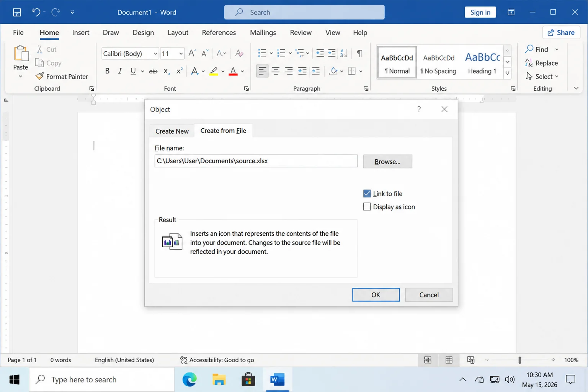Apply superscript formatting
Image resolution: width=588 pixels, height=392 pixels.
[179, 71]
